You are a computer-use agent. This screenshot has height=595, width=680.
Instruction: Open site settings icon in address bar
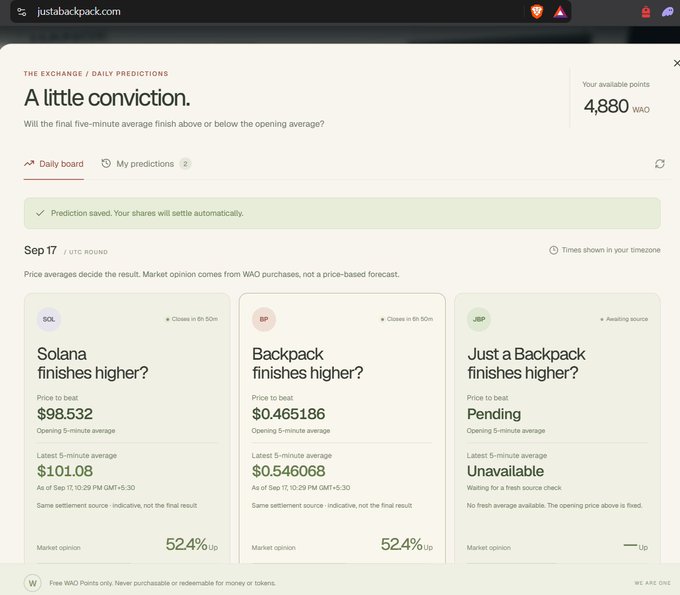[22, 12]
